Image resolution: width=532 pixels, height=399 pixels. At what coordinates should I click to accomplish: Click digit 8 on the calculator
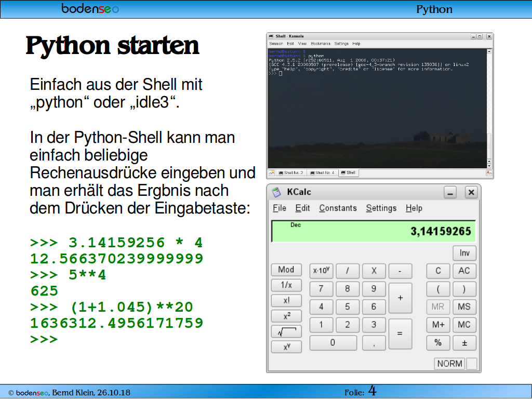coord(348,289)
